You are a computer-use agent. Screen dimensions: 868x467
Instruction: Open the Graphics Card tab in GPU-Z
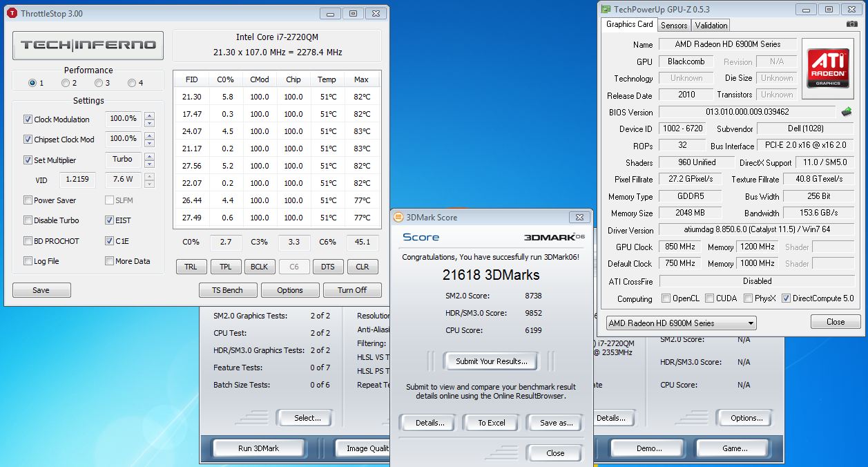pos(629,24)
